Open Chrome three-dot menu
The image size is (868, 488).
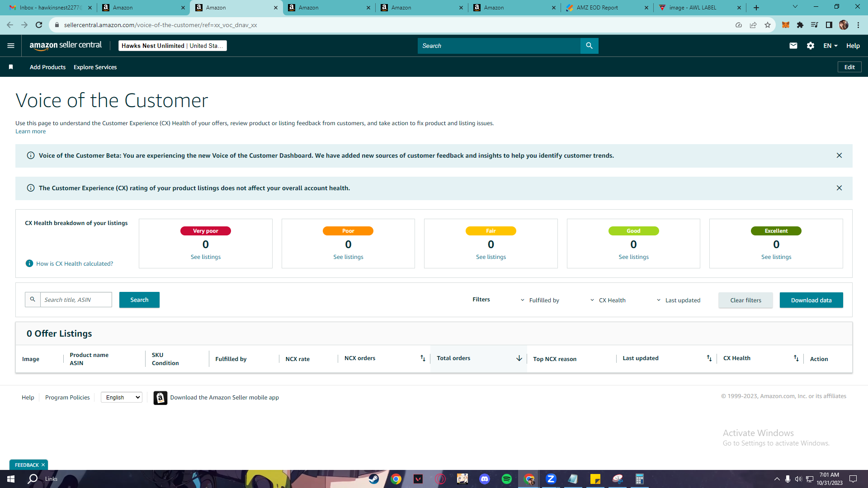(x=858, y=25)
